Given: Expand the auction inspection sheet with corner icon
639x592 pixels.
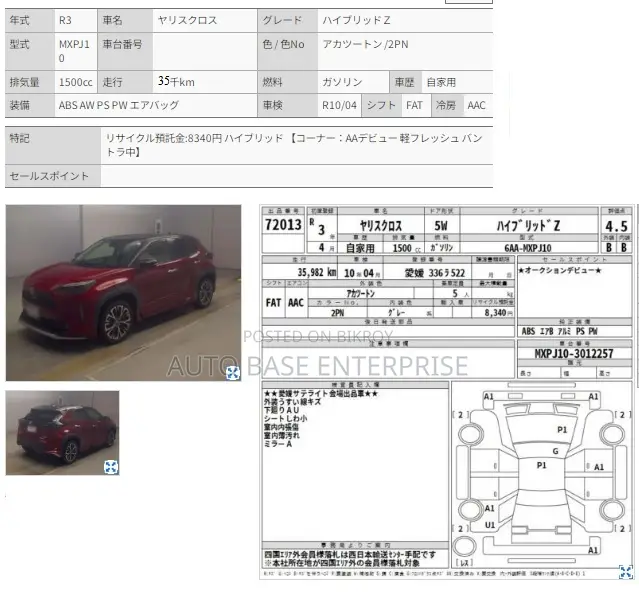Looking at the screenshot, I should [626, 572].
